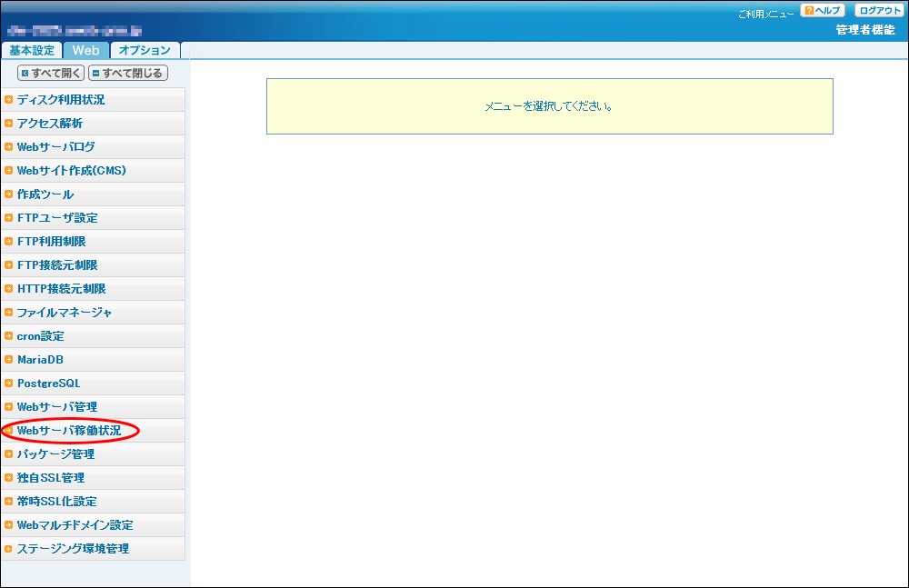The image size is (909, 588).
Task: Open 常時SSL化設定 from the sidebar
Action: (x=57, y=502)
